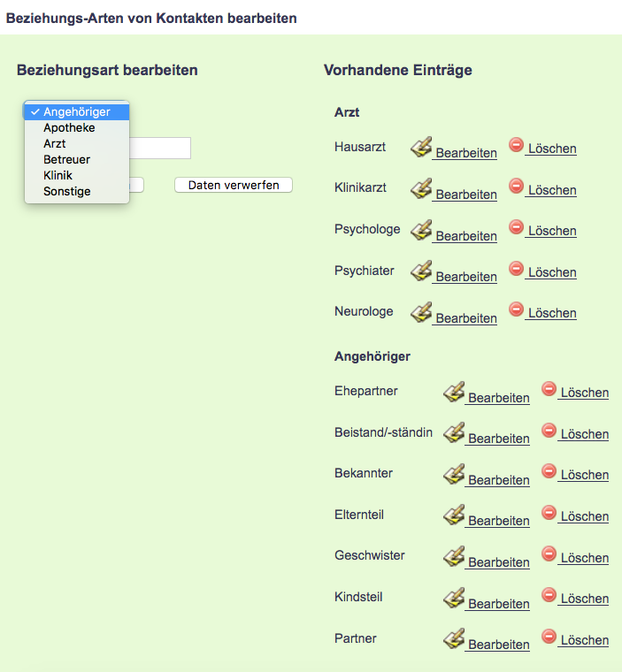Click the edit pencil icon next to Hausarzt

pyautogui.click(x=421, y=148)
